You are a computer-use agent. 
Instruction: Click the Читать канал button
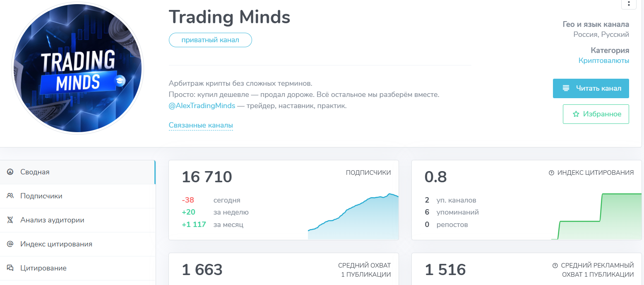(591, 88)
